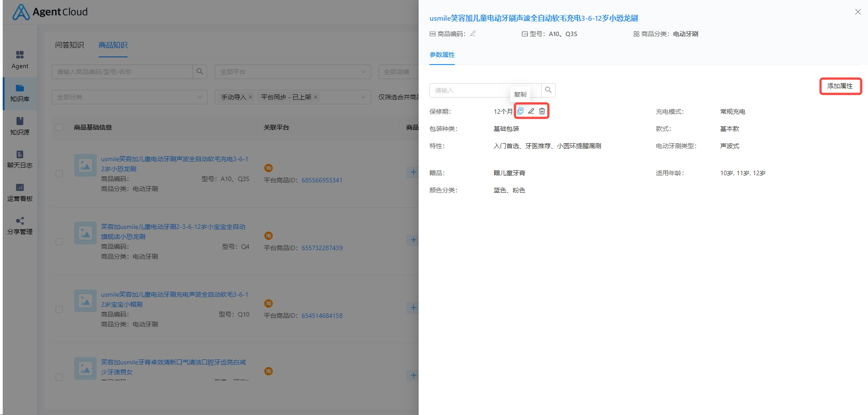This screenshot has height=415, width=868.
Task: Click the 基本款 style value
Action: 730,129
